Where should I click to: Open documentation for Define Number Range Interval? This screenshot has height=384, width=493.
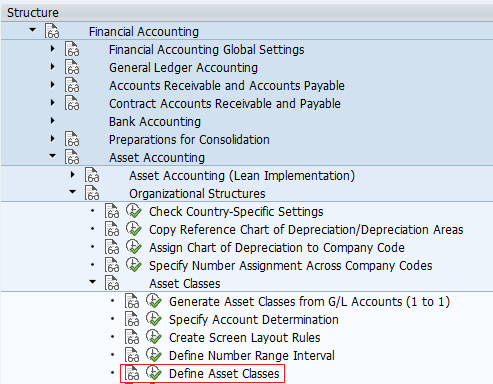[132, 355]
